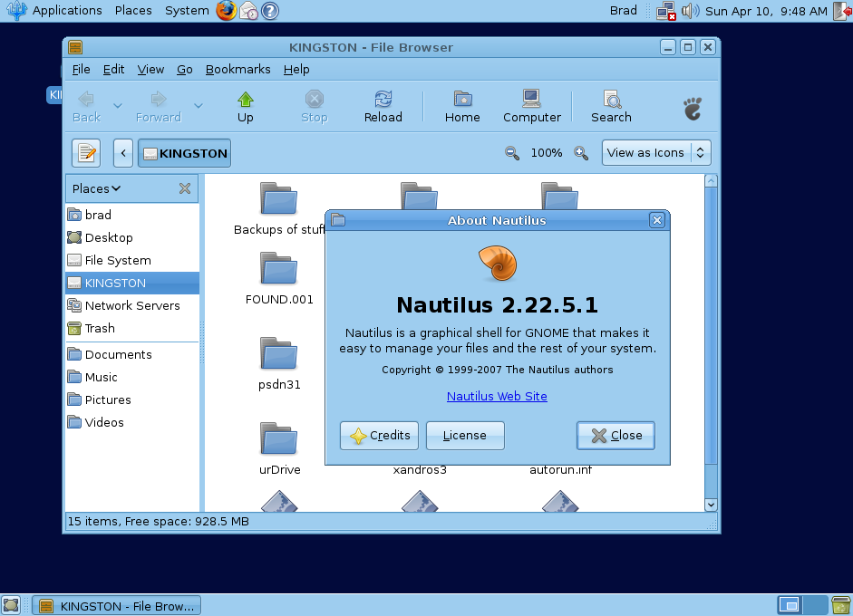Screen dimensions: 853x616
Task: Click the Credits button
Action: click(x=379, y=436)
